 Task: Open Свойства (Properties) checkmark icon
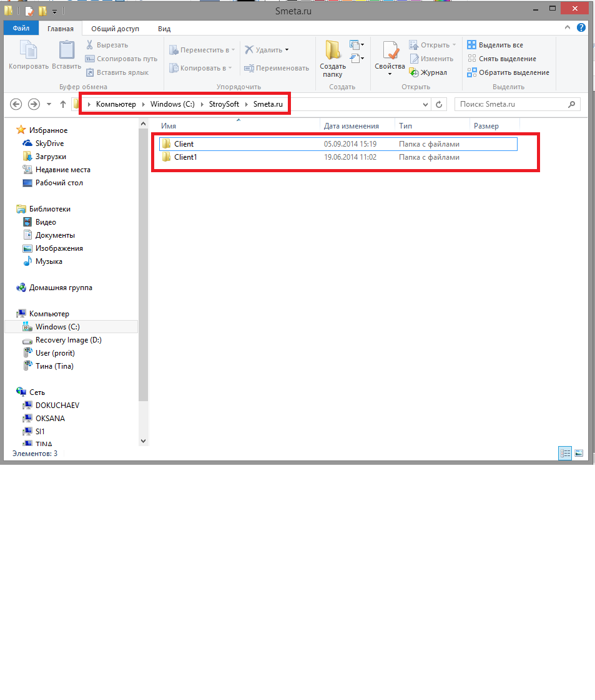click(x=390, y=51)
